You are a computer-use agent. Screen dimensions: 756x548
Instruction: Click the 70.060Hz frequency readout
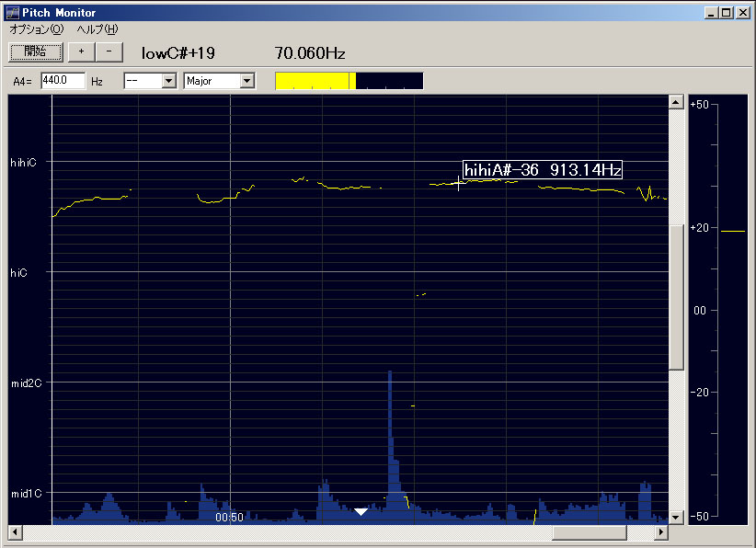310,53
